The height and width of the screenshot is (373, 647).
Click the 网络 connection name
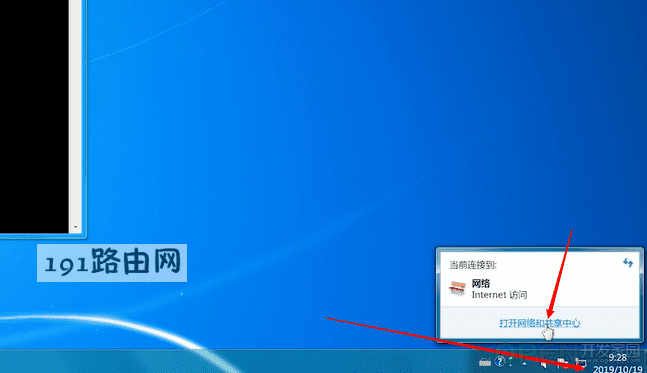pyautogui.click(x=481, y=283)
